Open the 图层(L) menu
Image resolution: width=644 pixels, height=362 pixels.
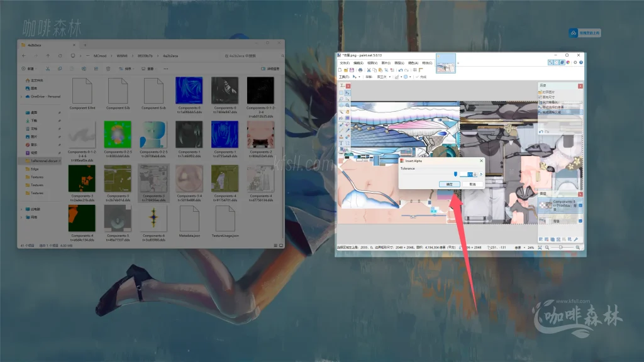click(399, 63)
